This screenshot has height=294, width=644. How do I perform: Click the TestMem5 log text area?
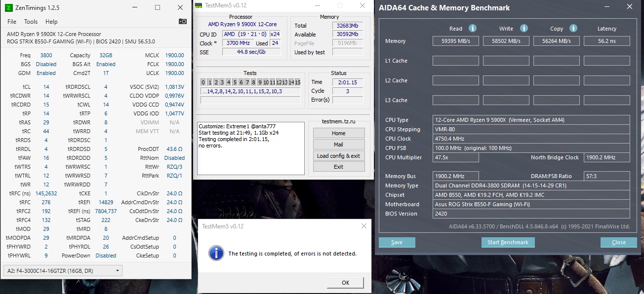click(x=251, y=148)
